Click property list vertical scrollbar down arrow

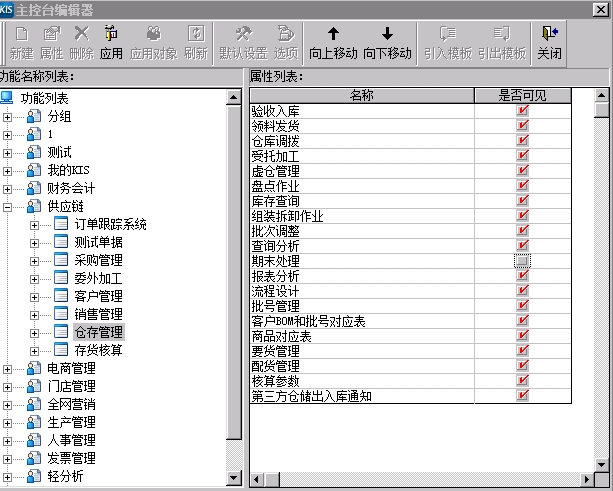[x=601, y=464]
